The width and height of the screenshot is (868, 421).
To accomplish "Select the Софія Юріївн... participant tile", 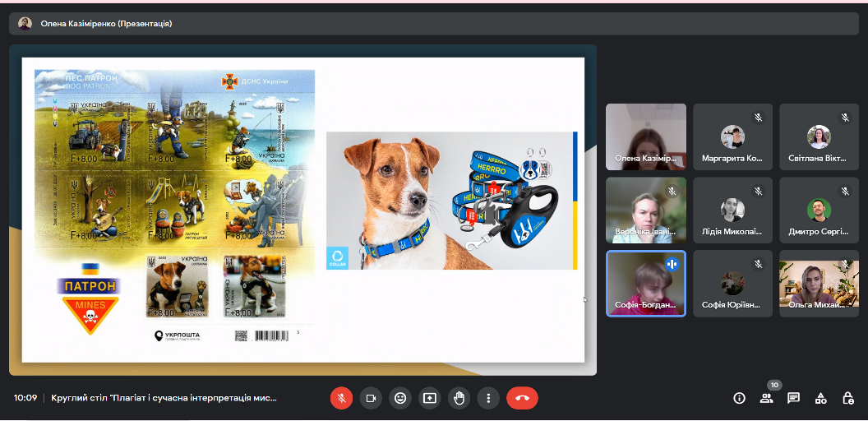I will pyautogui.click(x=732, y=284).
